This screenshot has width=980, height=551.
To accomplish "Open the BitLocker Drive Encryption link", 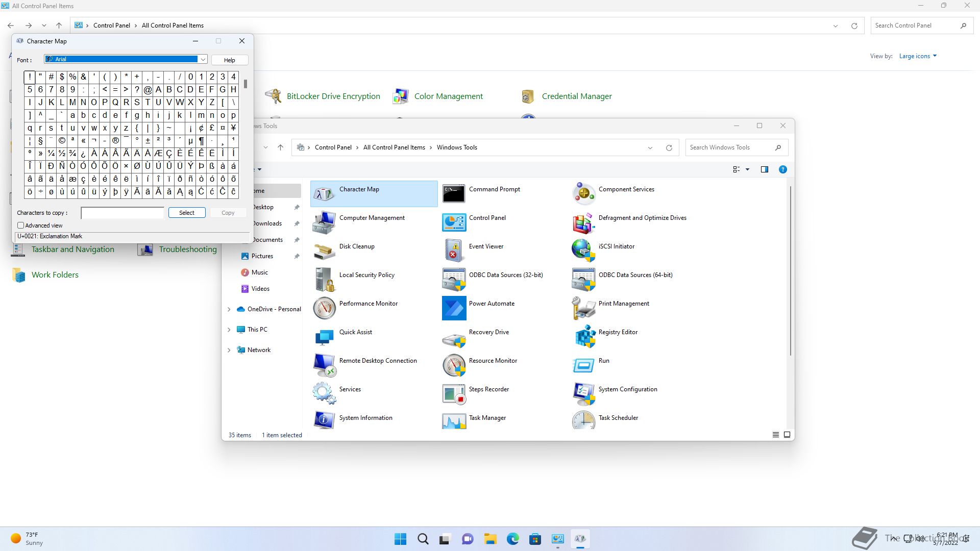I will click(x=333, y=96).
